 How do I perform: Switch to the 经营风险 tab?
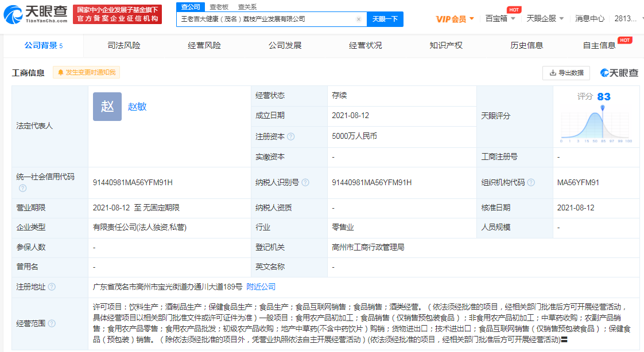click(x=204, y=45)
